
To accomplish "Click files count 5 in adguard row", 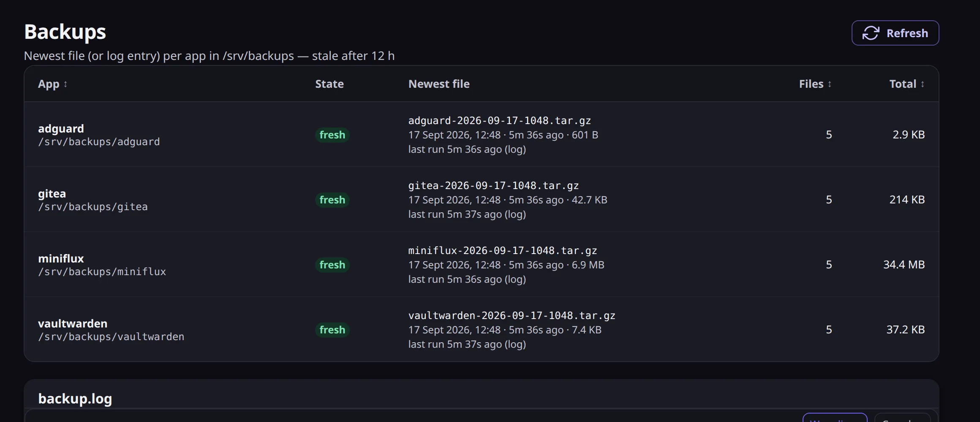I will (x=829, y=135).
